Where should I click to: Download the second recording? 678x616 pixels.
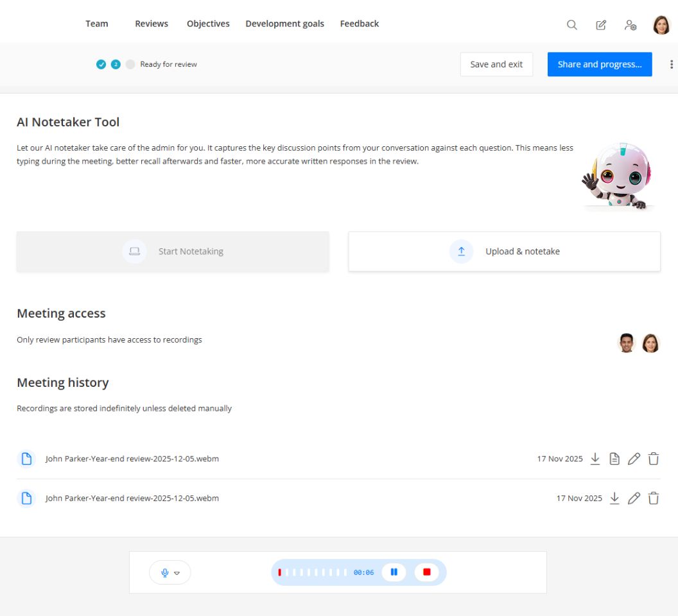[614, 499]
